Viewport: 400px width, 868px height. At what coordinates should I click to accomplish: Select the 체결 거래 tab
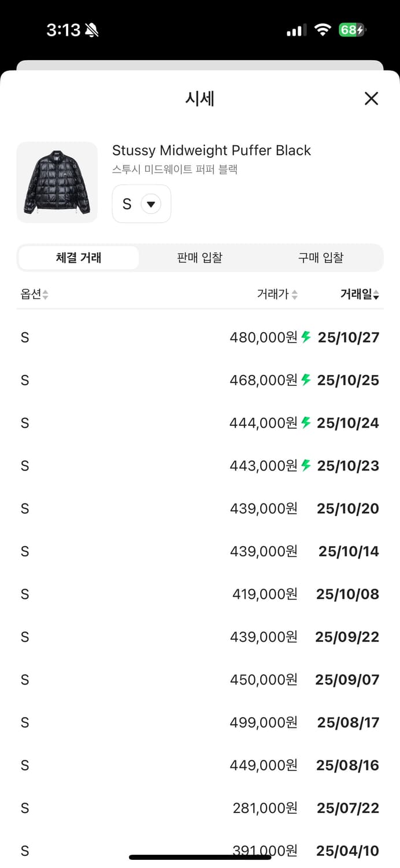click(x=78, y=258)
